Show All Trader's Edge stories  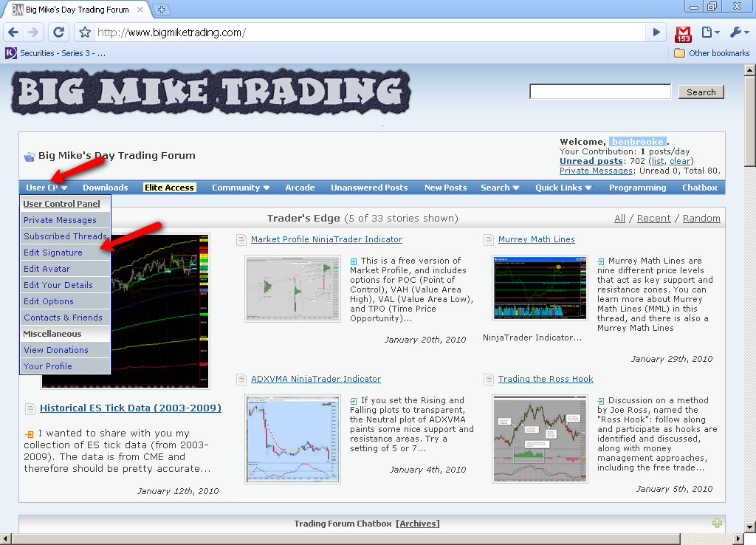pos(619,219)
